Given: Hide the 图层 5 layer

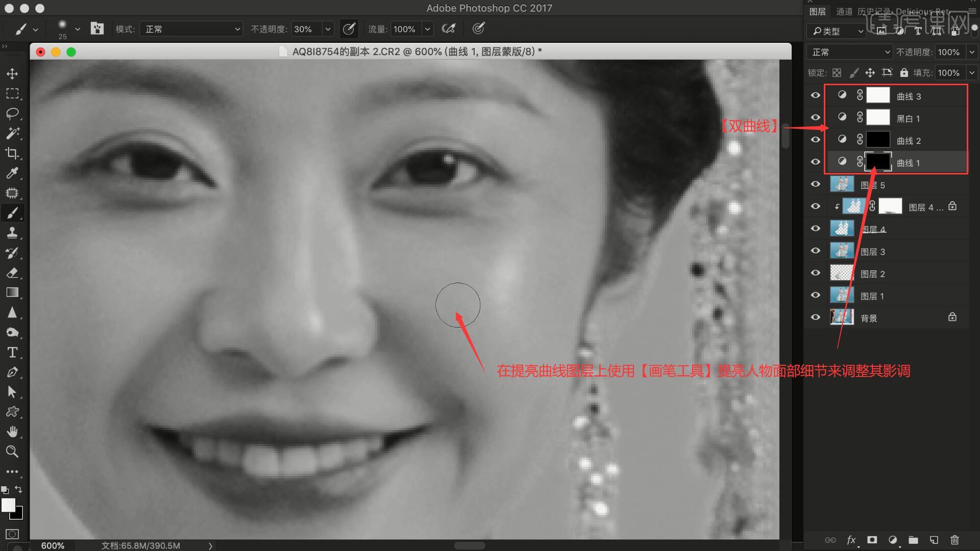Looking at the screenshot, I should [x=815, y=184].
